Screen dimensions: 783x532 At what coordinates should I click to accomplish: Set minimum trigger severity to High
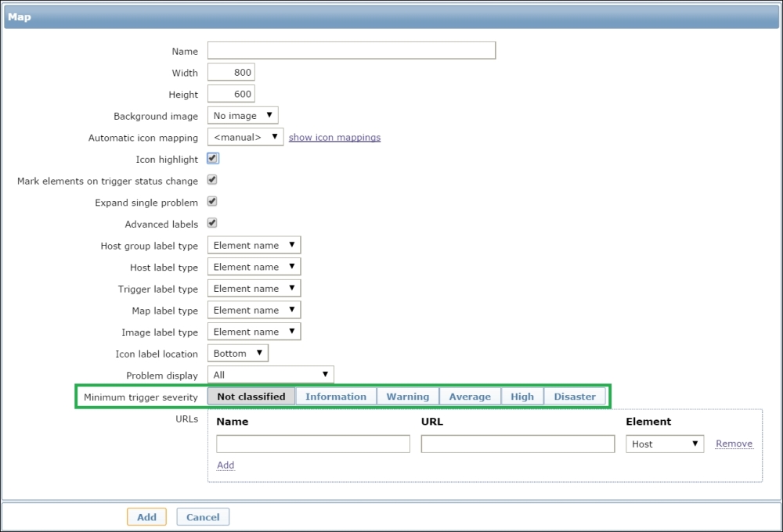click(x=522, y=397)
